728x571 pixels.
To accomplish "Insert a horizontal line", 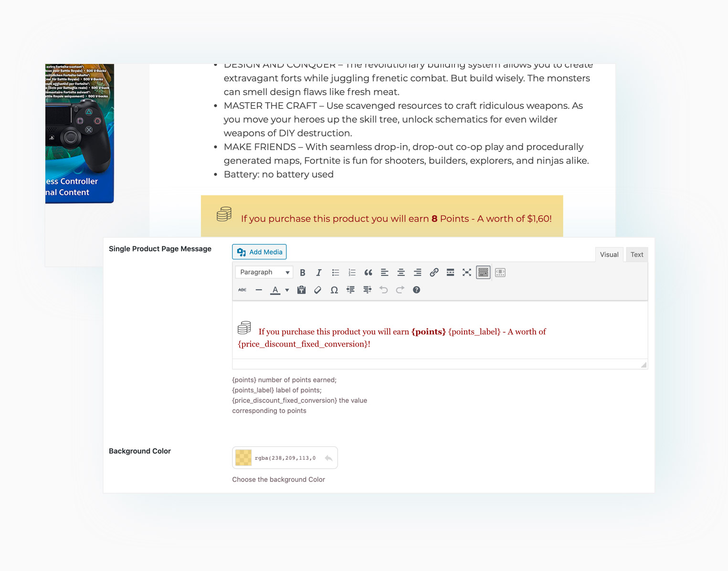I will coord(259,290).
